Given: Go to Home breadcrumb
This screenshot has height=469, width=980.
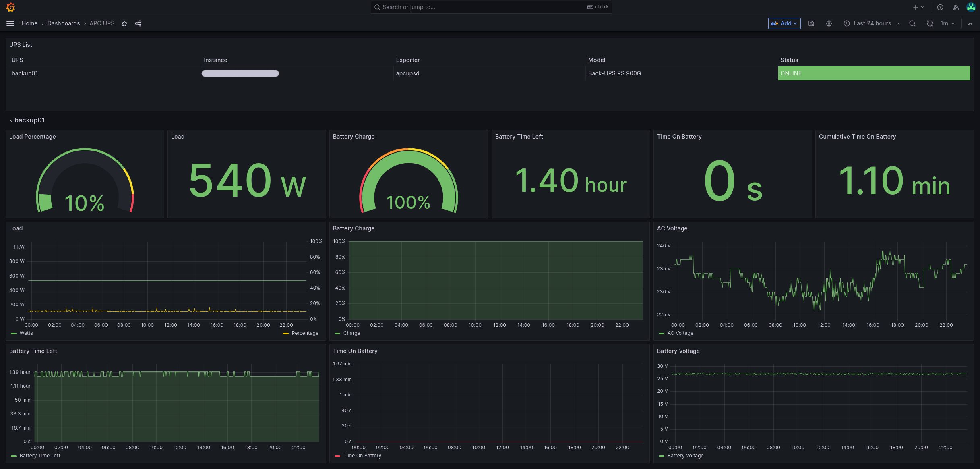Looking at the screenshot, I should pos(29,23).
